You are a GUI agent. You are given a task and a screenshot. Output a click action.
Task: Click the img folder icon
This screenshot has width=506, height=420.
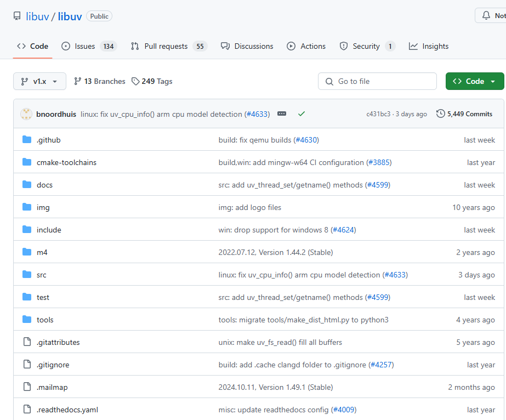[x=27, y=207]
